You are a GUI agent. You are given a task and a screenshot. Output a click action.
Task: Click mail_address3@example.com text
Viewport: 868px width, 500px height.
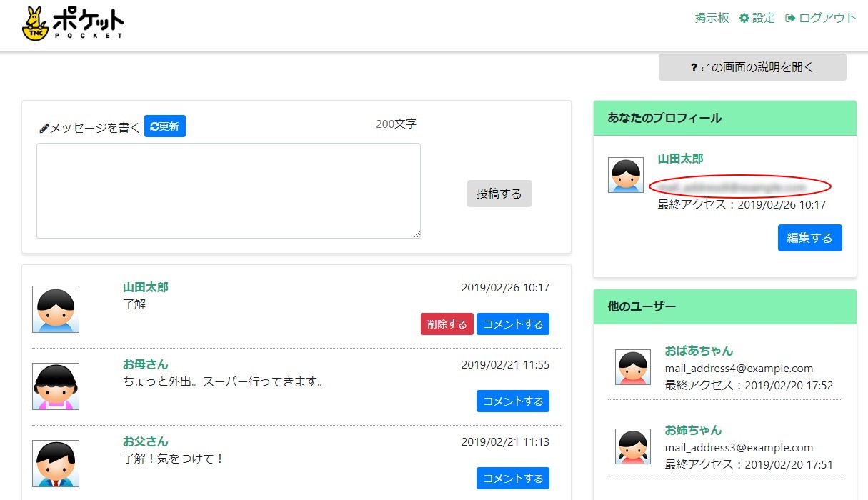(739, 448)
